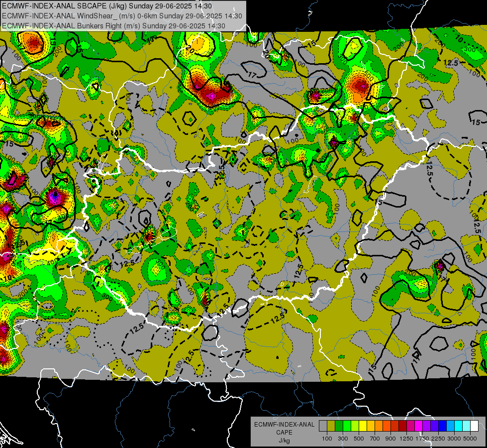Click the 1750 value in legend scale

423,439
